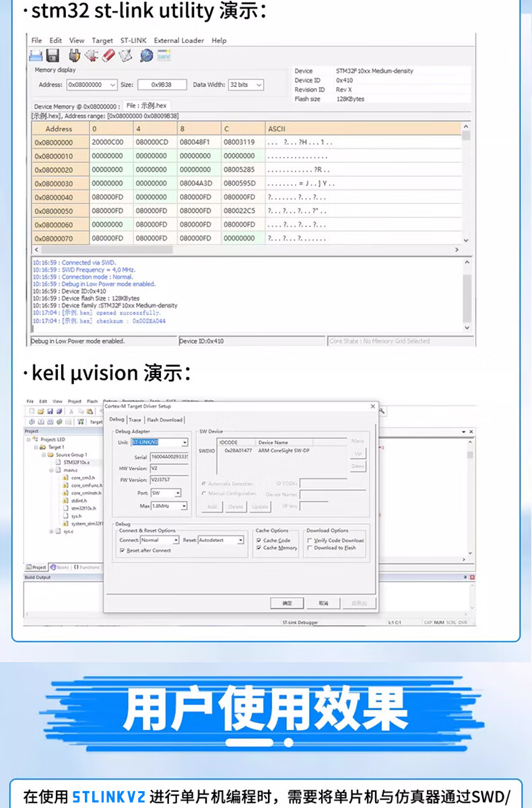Open the Unit ST-LINK/V2 dropdown
Viewport: 532px width, 808px height.
point(185,442)
